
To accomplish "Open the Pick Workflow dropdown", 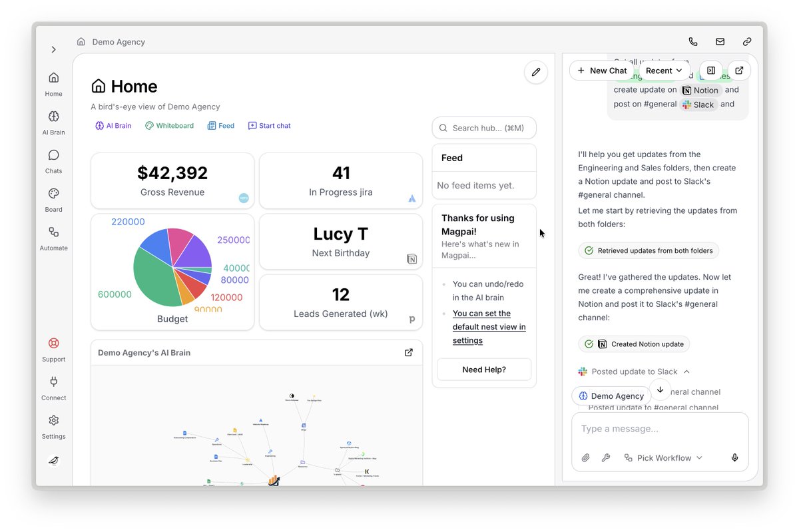I will point(663,458).
